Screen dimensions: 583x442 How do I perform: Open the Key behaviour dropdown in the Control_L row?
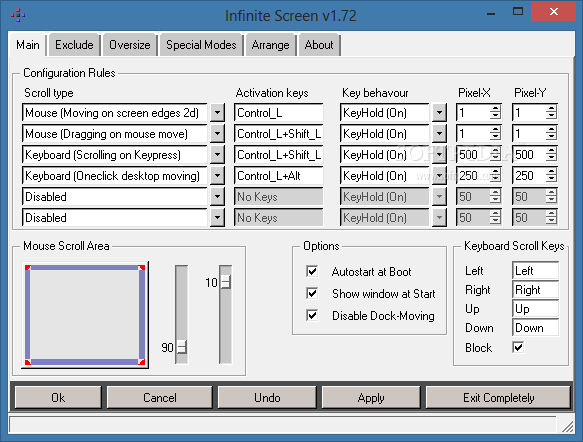pos(439,113)
